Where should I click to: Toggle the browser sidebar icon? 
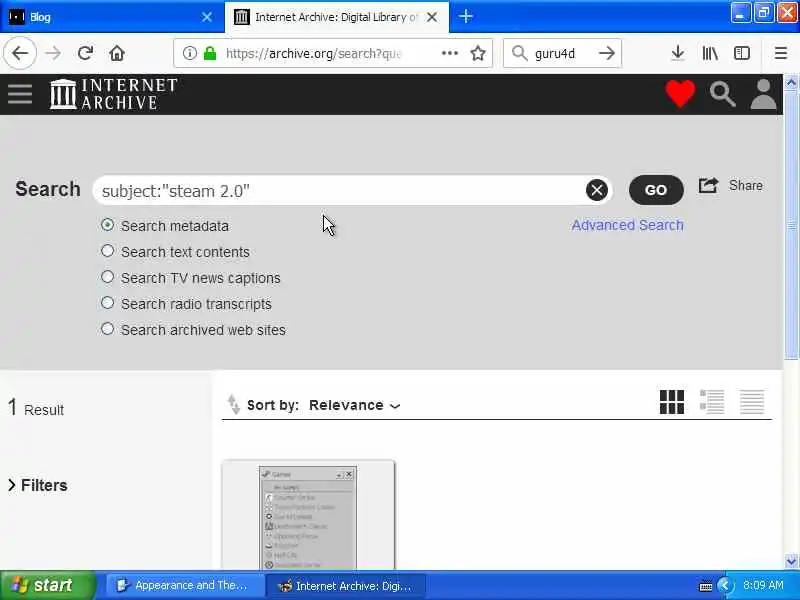point(741,53)
